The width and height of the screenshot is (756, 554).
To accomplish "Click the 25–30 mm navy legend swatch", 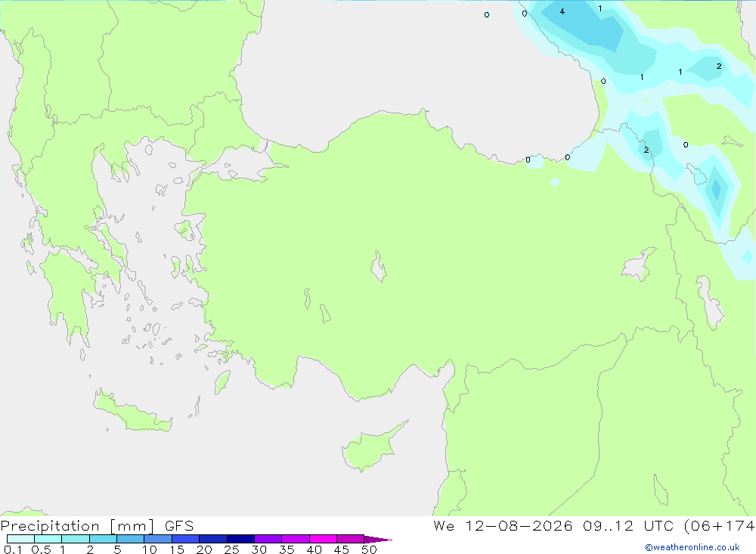I will coord(240,539).
